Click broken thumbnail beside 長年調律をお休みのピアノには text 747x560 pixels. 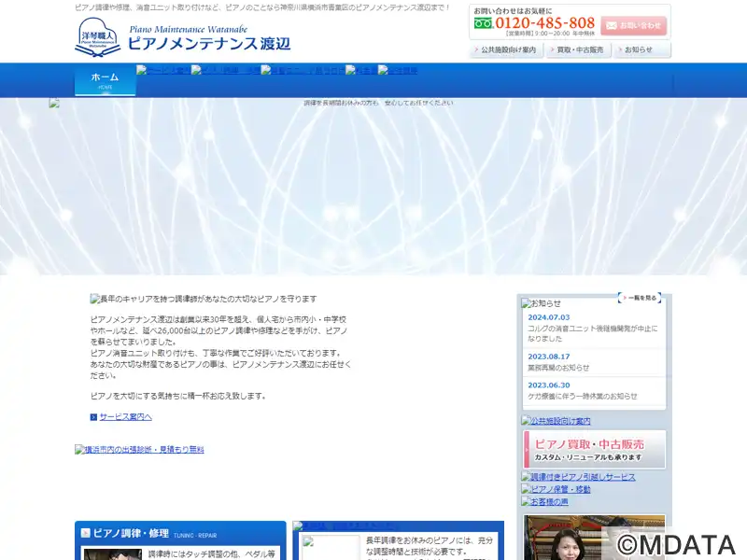pyautogui.click(x=331, y=548)
